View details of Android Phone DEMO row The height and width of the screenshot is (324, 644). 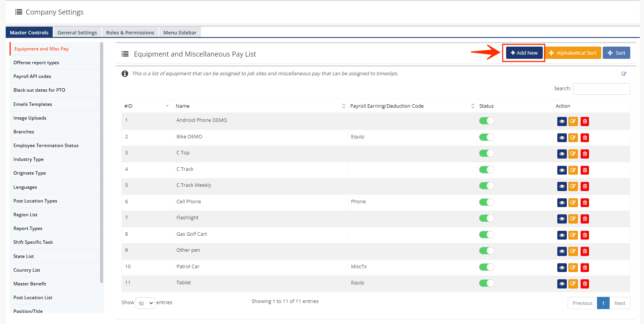click(561, 122)
